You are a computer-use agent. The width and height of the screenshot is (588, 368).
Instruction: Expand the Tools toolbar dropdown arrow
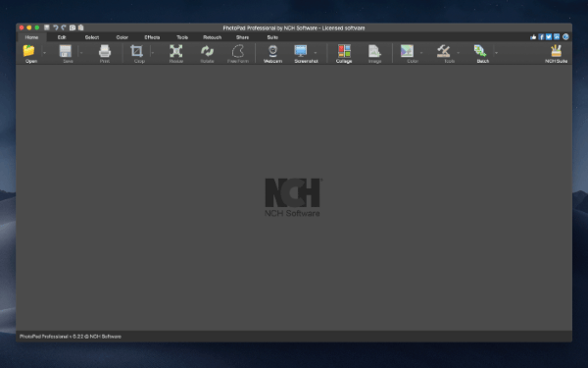(x=458, y=53)
